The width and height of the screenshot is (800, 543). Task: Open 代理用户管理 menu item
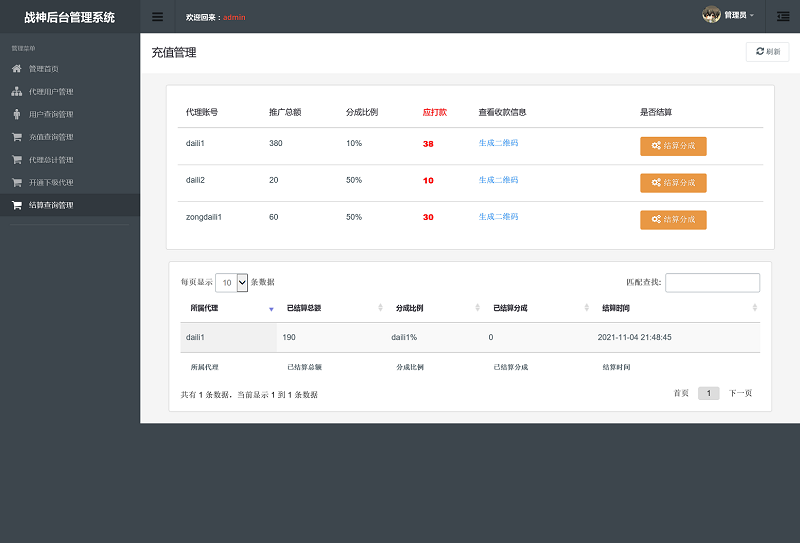tap(70, 91)
